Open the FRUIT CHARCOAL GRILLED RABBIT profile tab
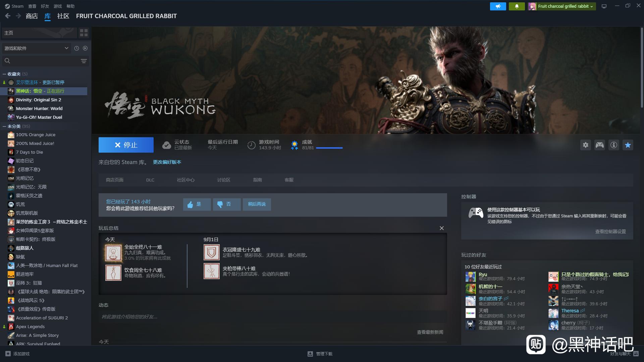The height and width of the screenshot is (362, 644). click(126, 16)
